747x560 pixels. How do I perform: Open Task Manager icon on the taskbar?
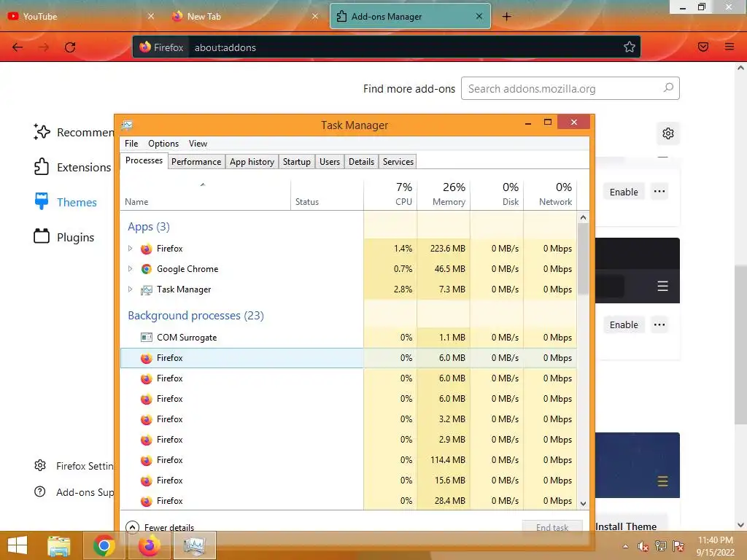pos(194,545)
